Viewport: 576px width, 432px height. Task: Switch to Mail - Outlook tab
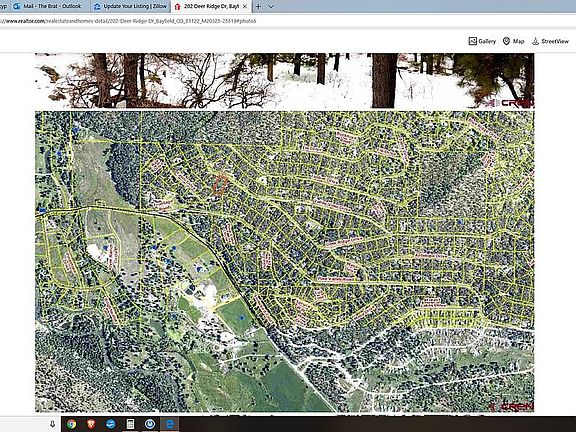coord(47,6)
